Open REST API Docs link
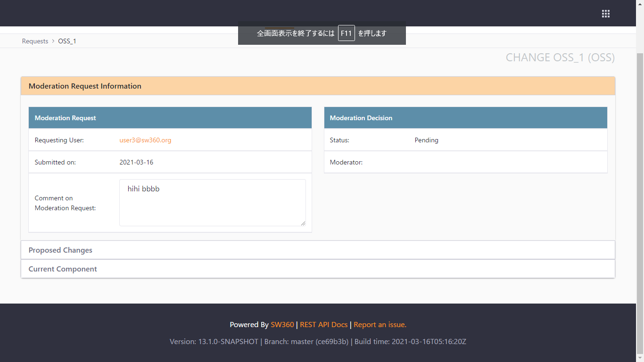This screenshot has width=644, height=362. (324, 325)
